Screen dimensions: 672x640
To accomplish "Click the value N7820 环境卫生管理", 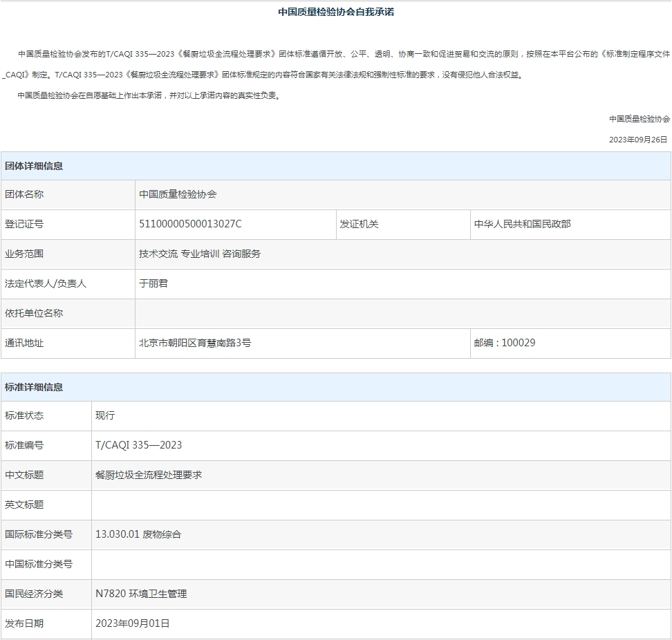I will pyautogui.click(x=141, y=594).
